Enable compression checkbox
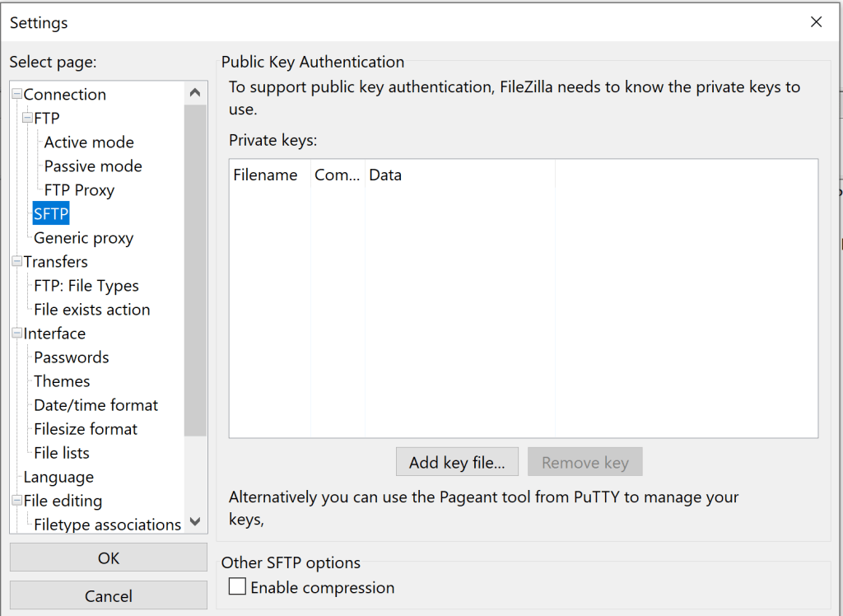The height and width of the screenshot is (616, 843). 238,587
